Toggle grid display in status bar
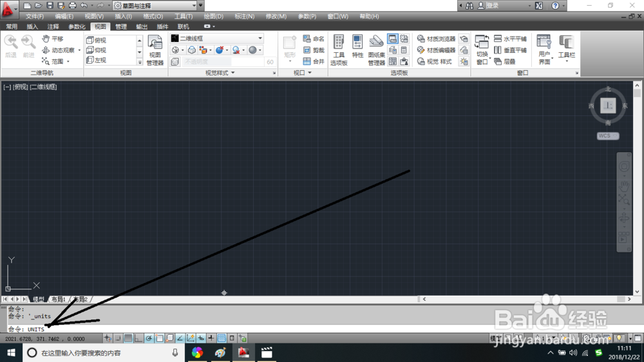This screenshot has width=644, height=362. coord(128,338)
